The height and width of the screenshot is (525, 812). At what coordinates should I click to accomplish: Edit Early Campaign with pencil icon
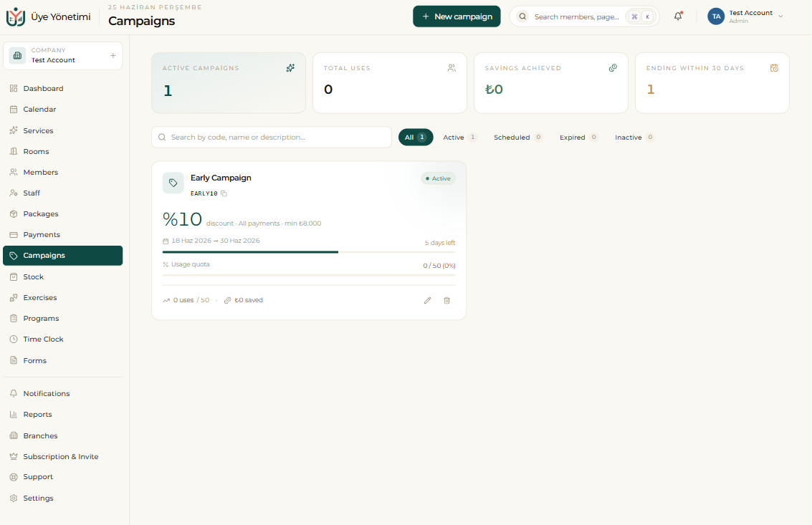427,300
